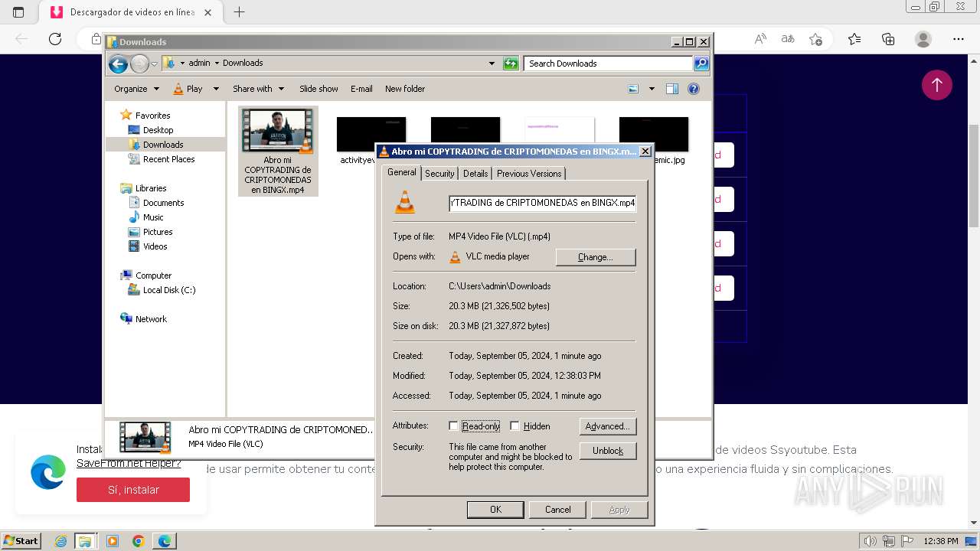980x551 pixels.
Task: Open the Videos library
Action: pos(155,246)
